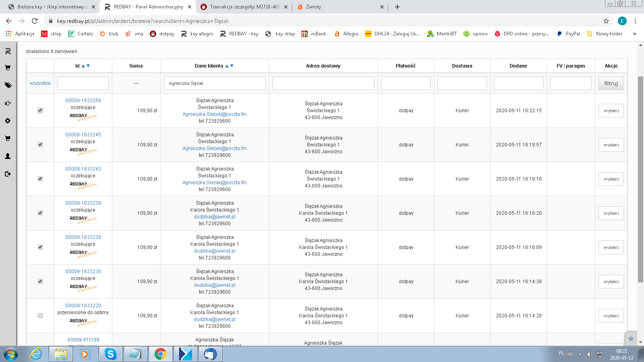Sort Id column descending with down arrow
Image resolution: width=644 pixels, height=362 pixels.
click(88, 66)
